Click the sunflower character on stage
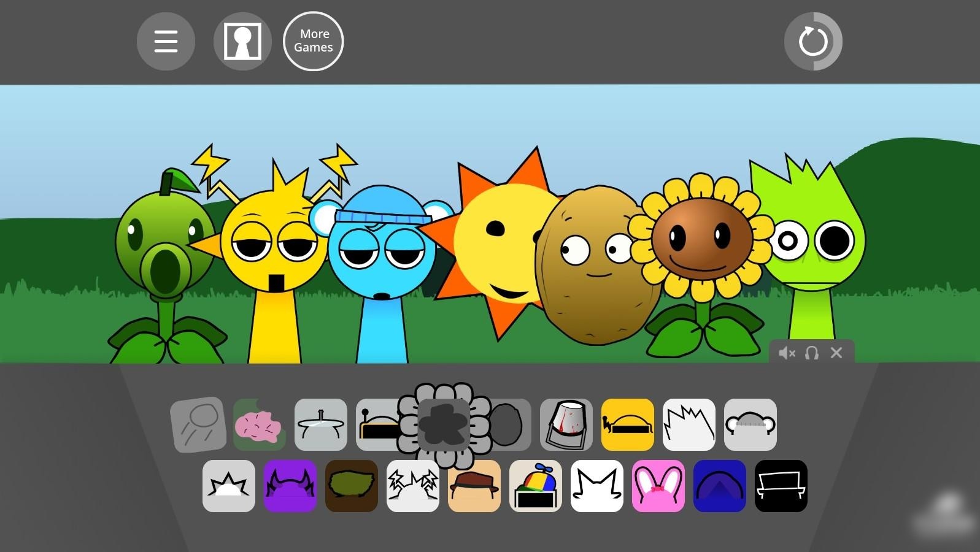Screen dimensions: 980x552 pyautogui.click(x=703, y=245)
